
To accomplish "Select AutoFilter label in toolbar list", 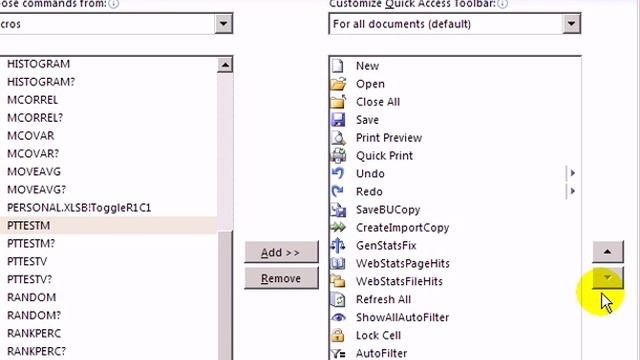I will pos(382,353).
